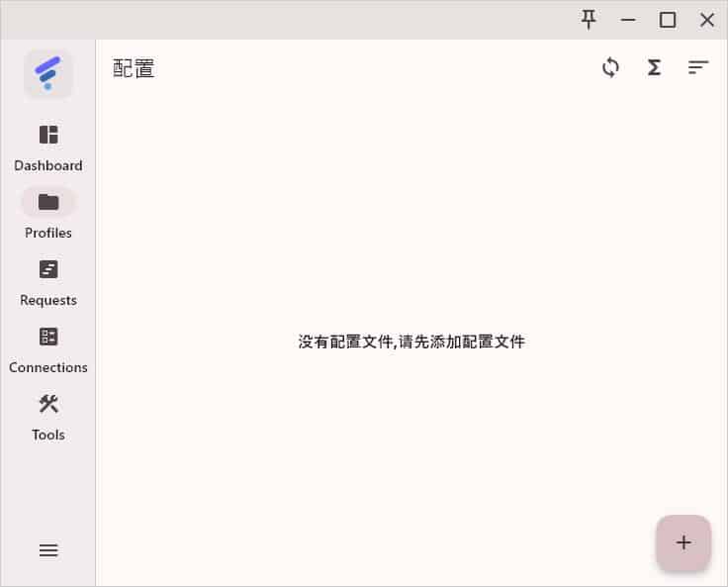
Task: Toggle the pin window on top icon
Action: pos(589,20)
